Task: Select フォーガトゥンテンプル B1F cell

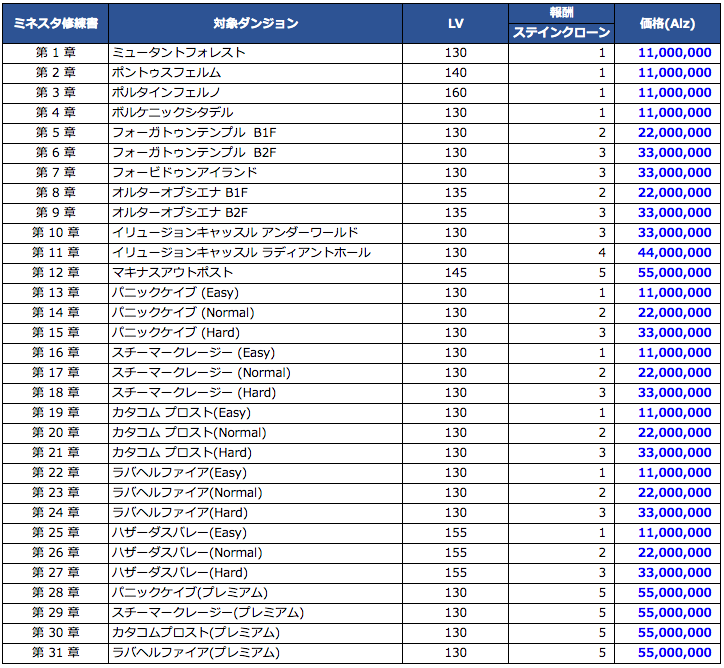Action: pyautogui.click(x=255, y=133)
